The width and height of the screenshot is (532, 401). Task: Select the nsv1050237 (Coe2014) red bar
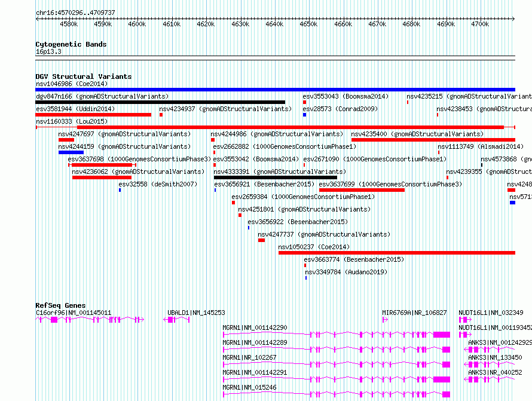coord(397,253)
